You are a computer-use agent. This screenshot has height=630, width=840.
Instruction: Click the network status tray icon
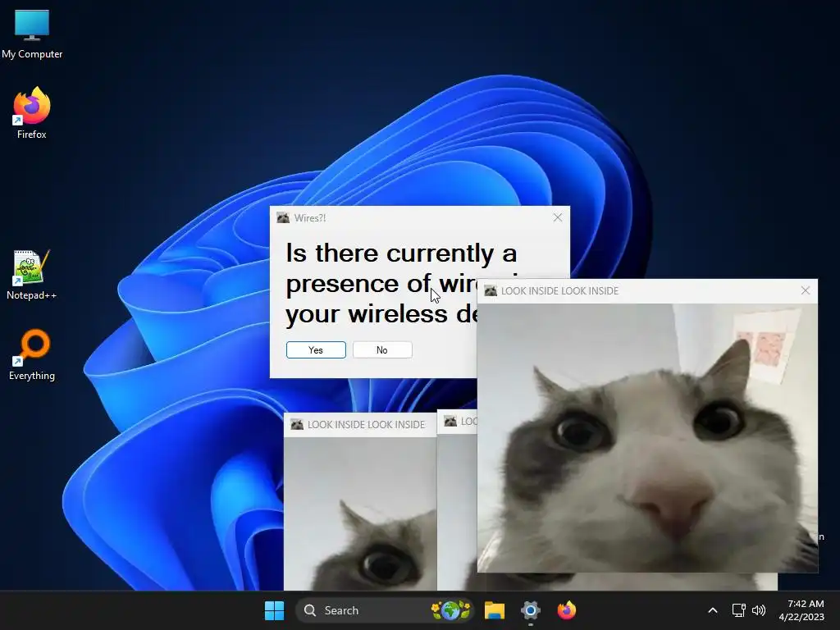point(739,610)
